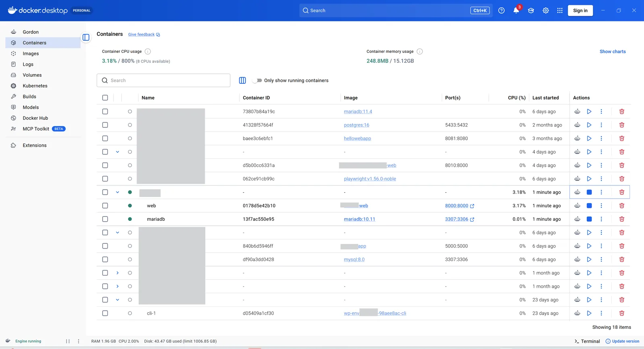Viewport: 644px width, 349px height.
Task: Open the Learning center graduation cap icon
Action: point(531,10)
